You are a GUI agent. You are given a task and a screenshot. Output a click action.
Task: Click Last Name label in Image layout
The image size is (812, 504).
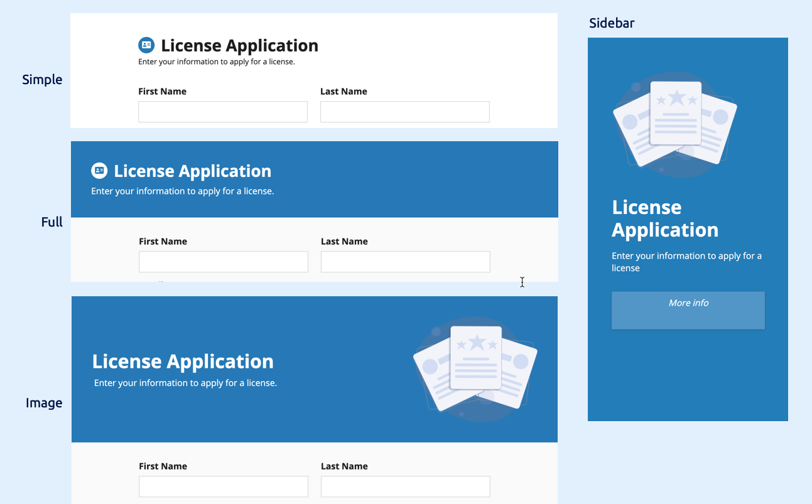344,466
